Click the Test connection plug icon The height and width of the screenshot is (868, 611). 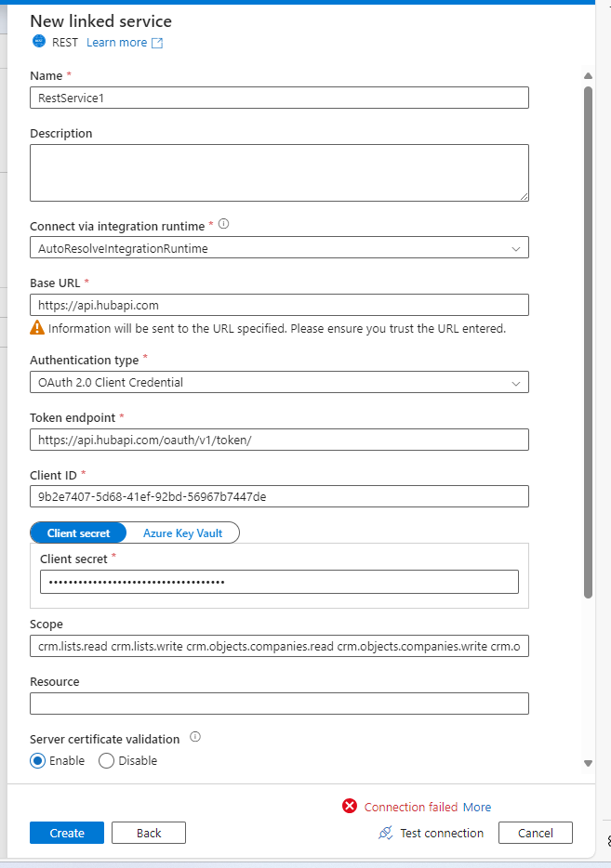pos(386,833)
